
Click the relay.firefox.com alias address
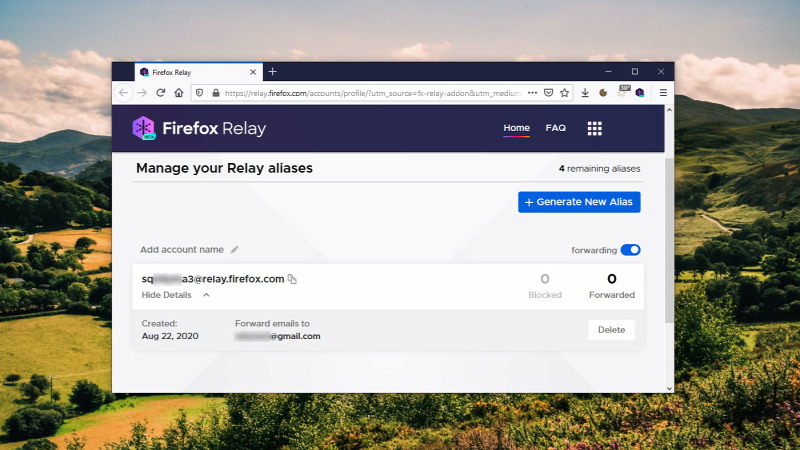213,279
